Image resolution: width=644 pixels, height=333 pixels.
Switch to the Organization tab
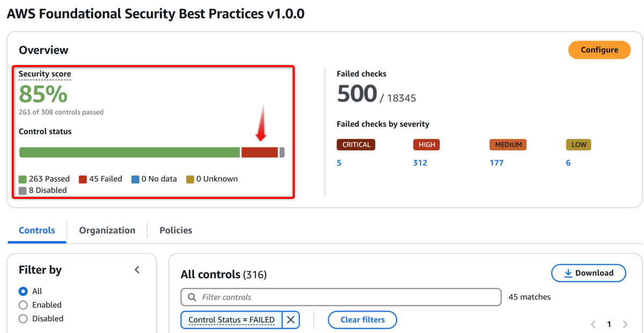tap(107, 231)
